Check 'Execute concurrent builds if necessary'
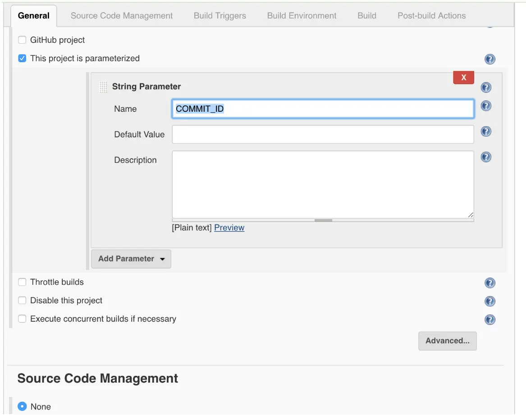Screen dimensions: 526x420 tap(22, 319)
